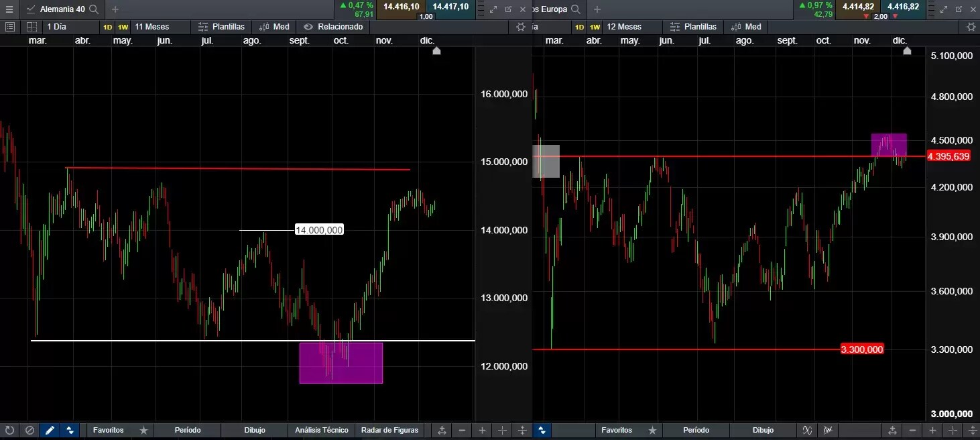
Task: Switch left chart to 1D interval
Action: click(x=108, y=27)
